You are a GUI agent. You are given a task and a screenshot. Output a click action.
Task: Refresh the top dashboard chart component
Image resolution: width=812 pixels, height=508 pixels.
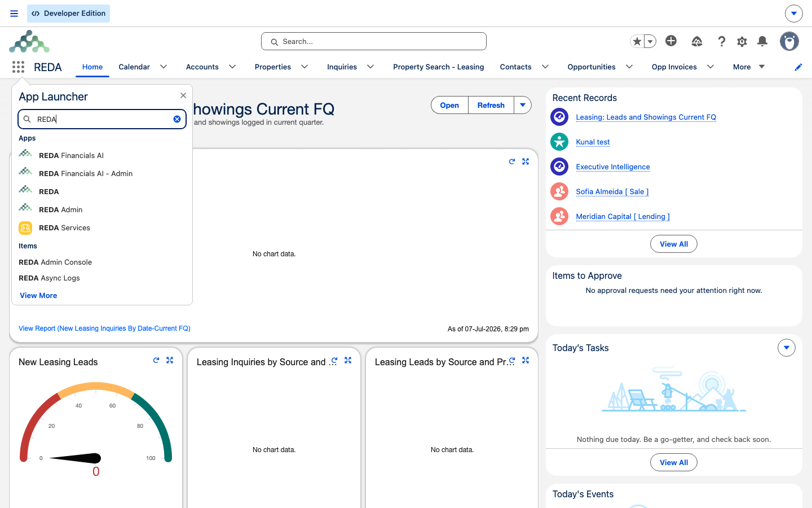(512, 161)
